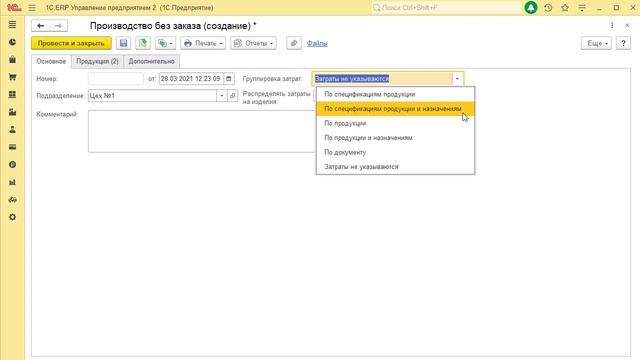Screen dimensions: 640x360
Task: Click into the Комментарий text area
Action: (x=202, y=131)
